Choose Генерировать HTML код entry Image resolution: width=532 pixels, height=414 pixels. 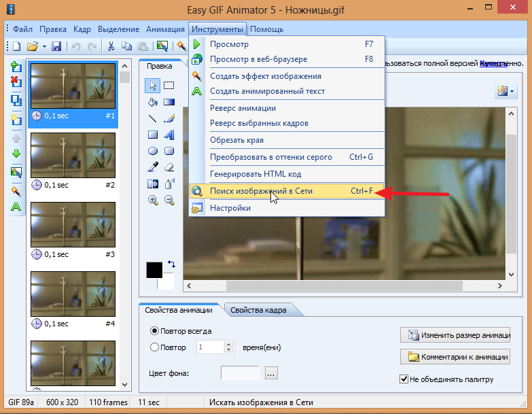click(287, 174)
